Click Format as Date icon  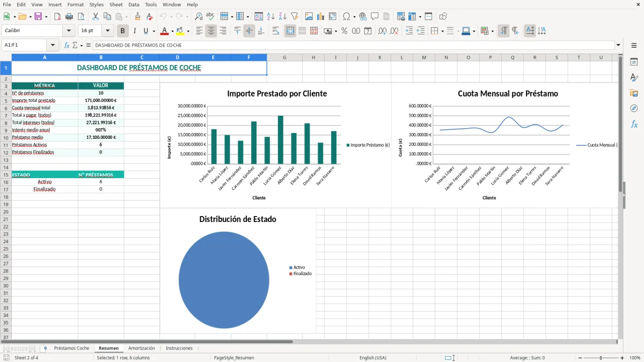pos(368,31)
